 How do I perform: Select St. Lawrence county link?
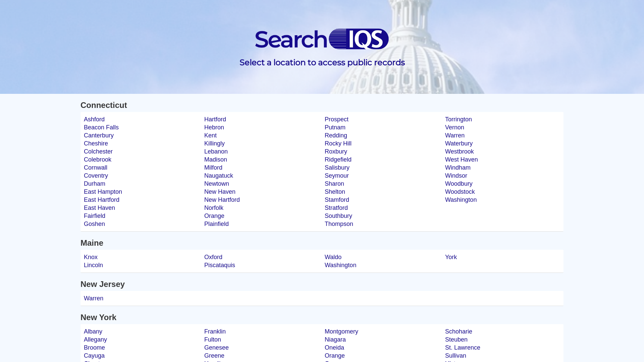coord(463,348)
